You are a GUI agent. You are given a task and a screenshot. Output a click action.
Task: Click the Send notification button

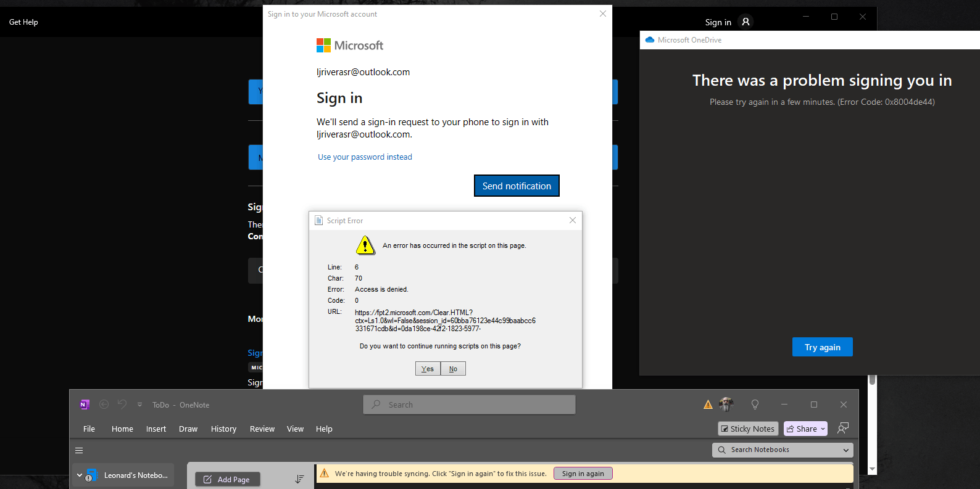tap(517, 186)
